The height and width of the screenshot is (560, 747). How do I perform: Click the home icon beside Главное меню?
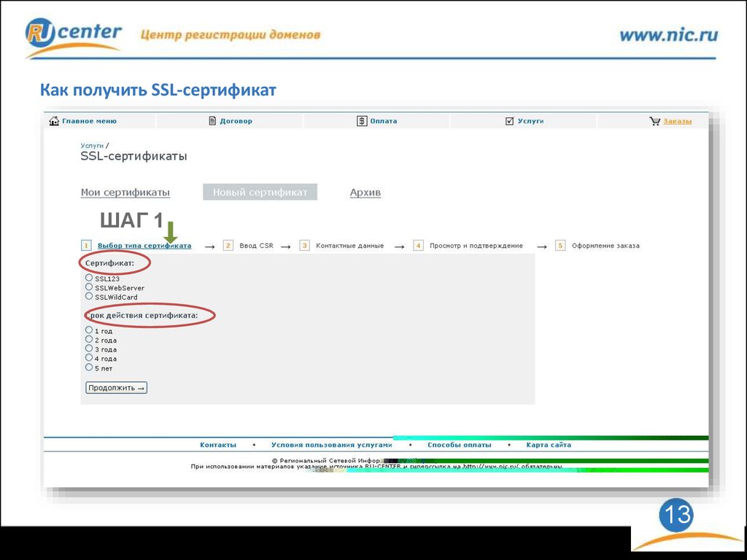pyautogui.click(x=54, y=121)
